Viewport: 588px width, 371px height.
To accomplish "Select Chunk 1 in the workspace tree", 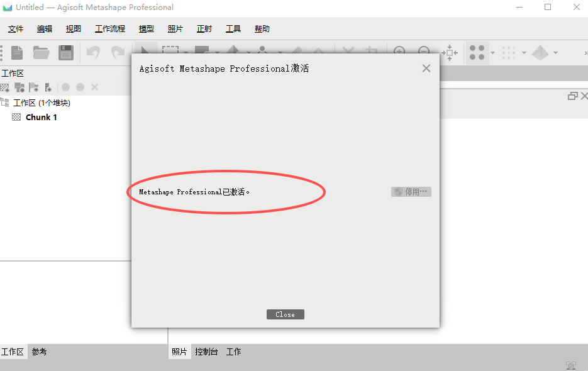I will coord(42,117).
